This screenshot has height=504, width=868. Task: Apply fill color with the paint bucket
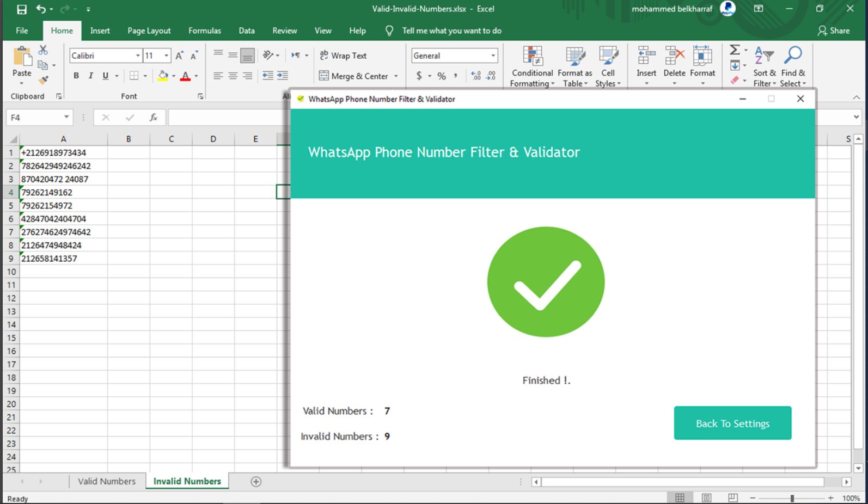163,76
